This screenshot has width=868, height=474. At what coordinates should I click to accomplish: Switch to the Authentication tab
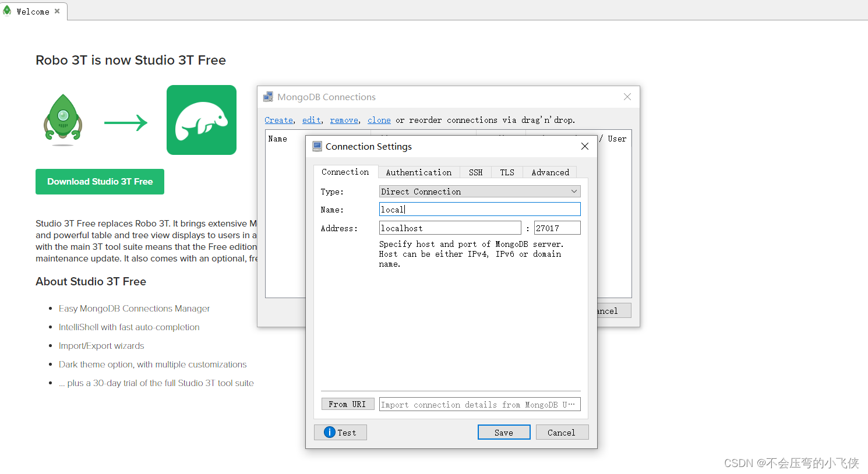(x=419, y=172)
